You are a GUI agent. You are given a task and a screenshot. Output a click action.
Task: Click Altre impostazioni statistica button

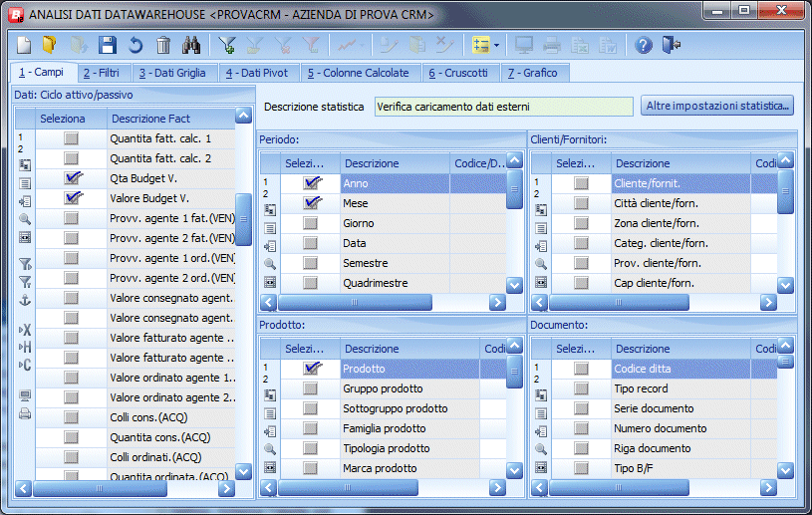tap(717, 106)
